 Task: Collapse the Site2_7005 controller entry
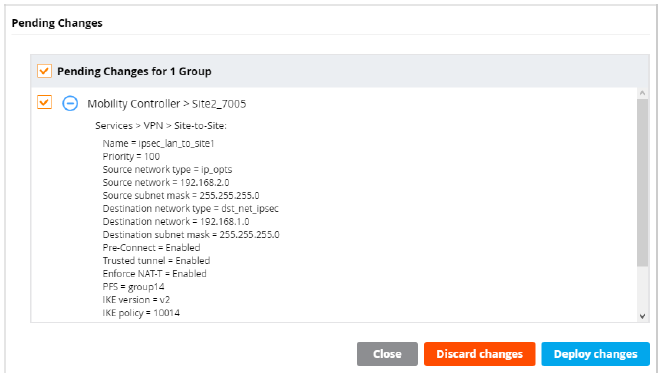click(70, 103)
